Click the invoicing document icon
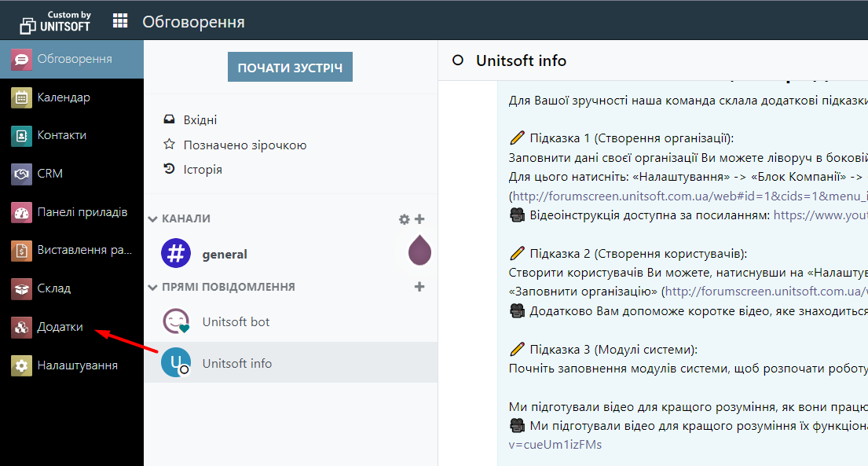 pos(21,251)
